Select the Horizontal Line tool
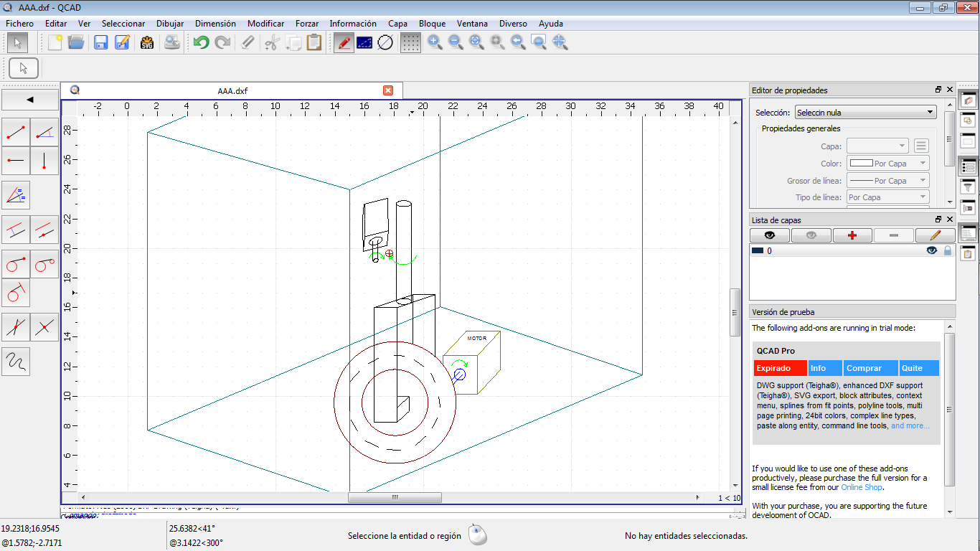This screenshot has width=980, height=551. 16,161
